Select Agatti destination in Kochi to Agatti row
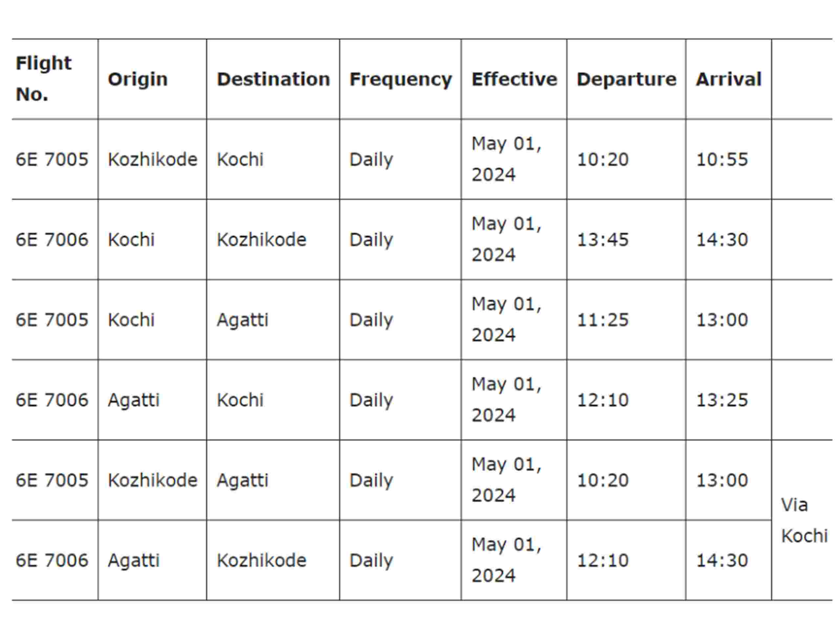 click(242, 320)
